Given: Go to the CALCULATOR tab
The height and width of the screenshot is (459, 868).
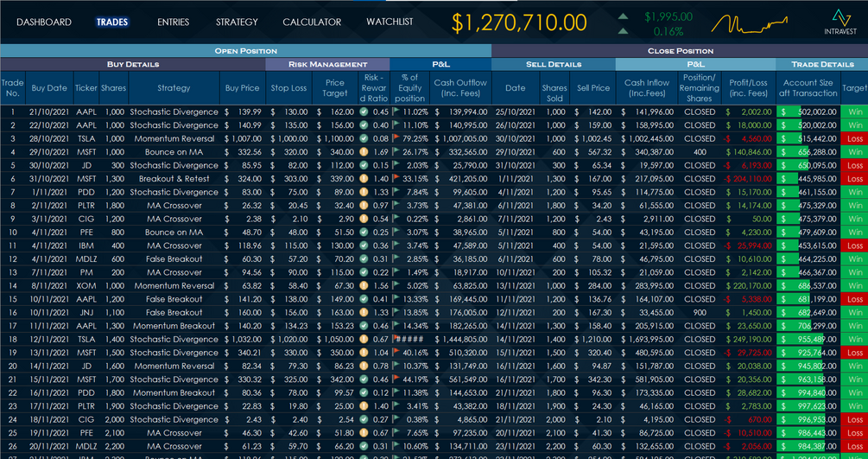Looking at the screenshot, I should point(312,22).
